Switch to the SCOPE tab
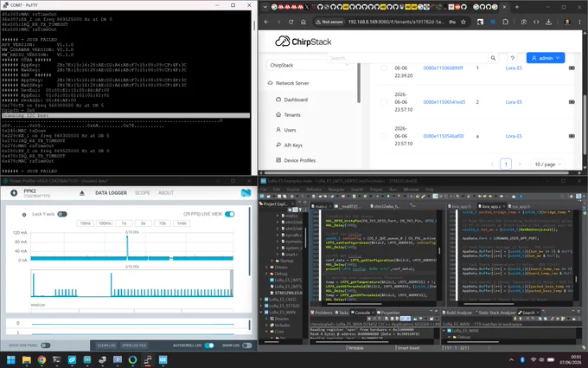The width and height of the screenshot is (588, 368). (143, 192)
